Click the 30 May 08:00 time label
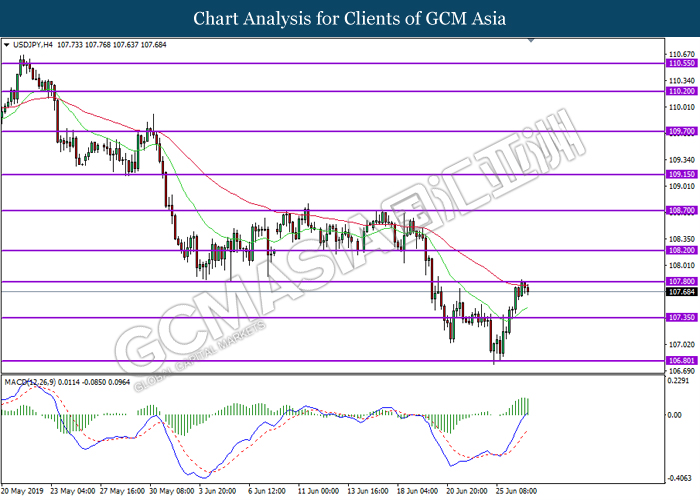Image resolution: width=700 pixels, height=500 pixels. tap(172, 491)
